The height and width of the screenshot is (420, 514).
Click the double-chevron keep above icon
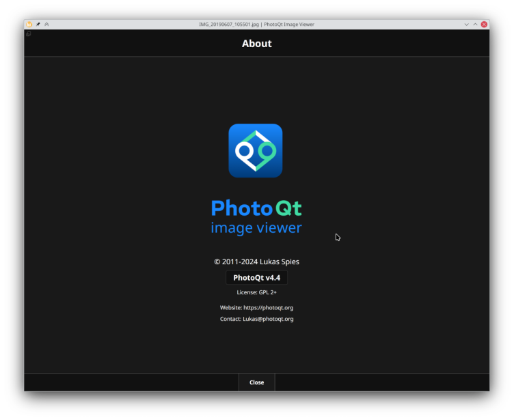point(46,24)
